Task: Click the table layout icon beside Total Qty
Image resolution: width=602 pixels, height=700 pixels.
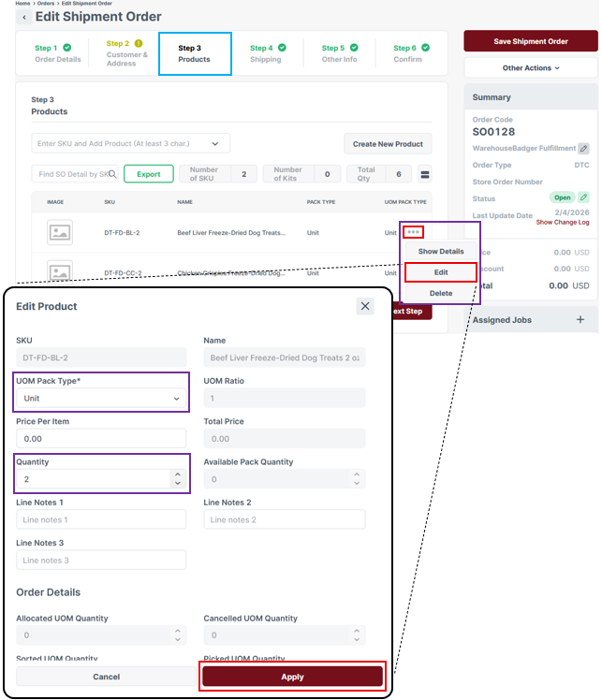Action: pyautogui.click(x=424, y=174)
